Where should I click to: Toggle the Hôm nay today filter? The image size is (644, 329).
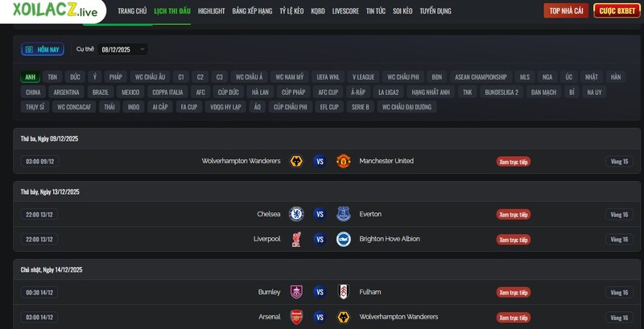43,49
